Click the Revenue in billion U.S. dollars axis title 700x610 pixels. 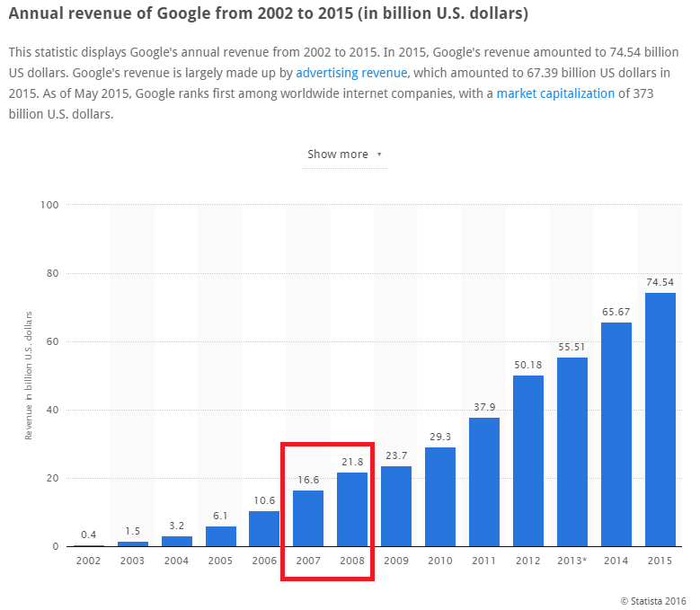[29, 376]
